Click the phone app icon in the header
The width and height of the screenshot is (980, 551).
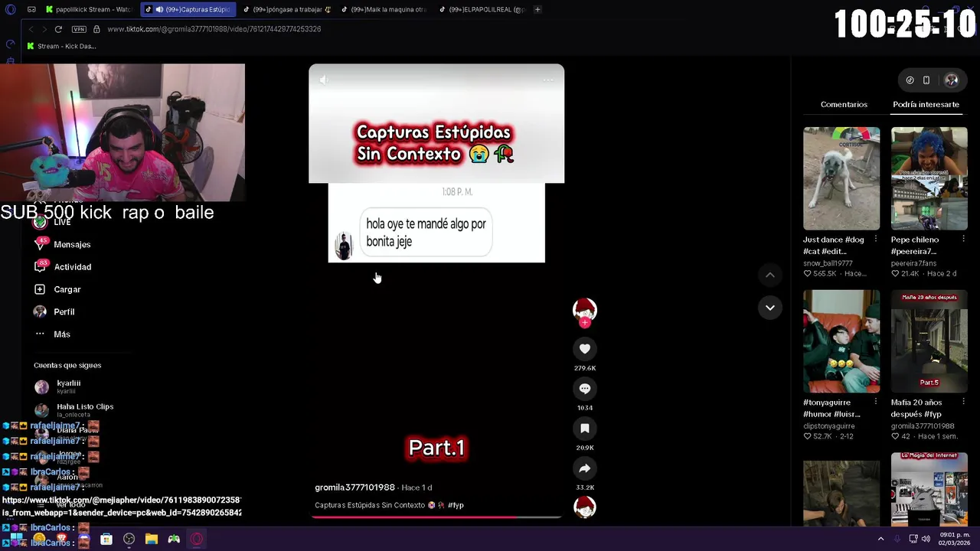click(x=926, y=80)
